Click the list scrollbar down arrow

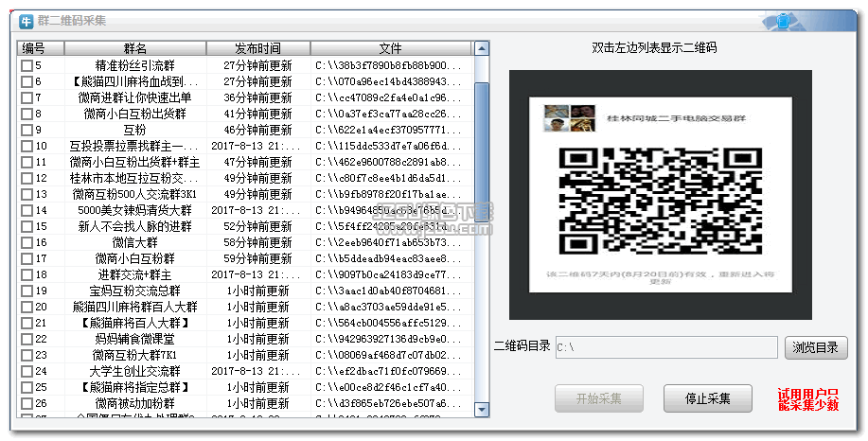pyautogui.click(x=482, y=410)
